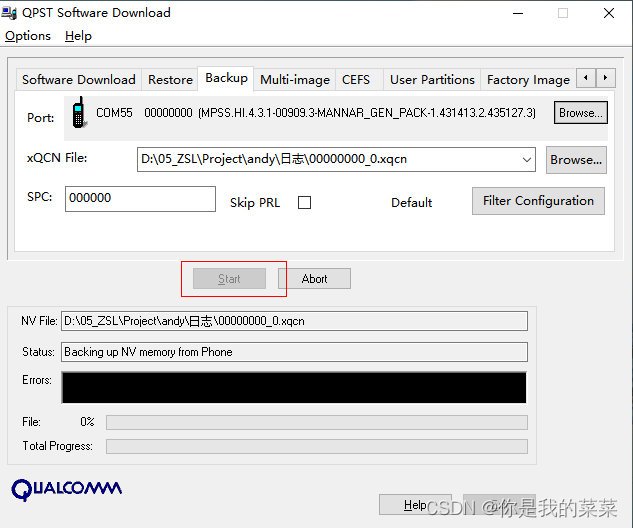Open the Options menu
633x528 pixels.
(x=27, y=36)
